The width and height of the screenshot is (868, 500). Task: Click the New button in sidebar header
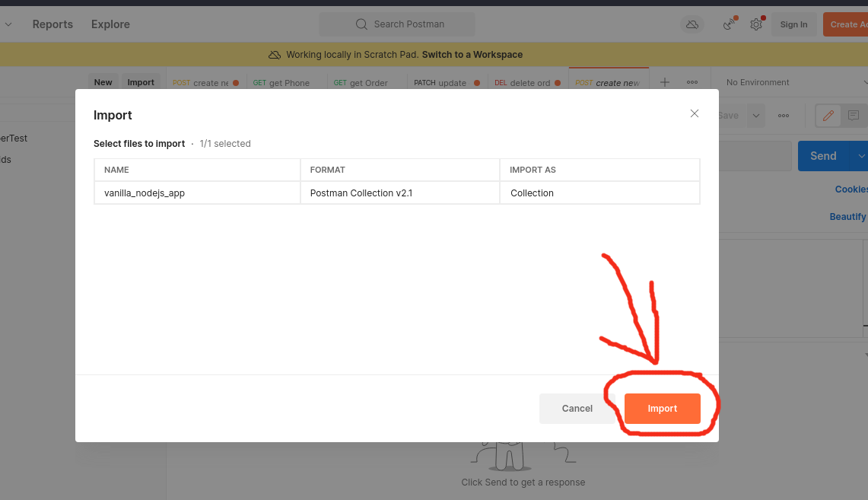click(x=103, y=82)
